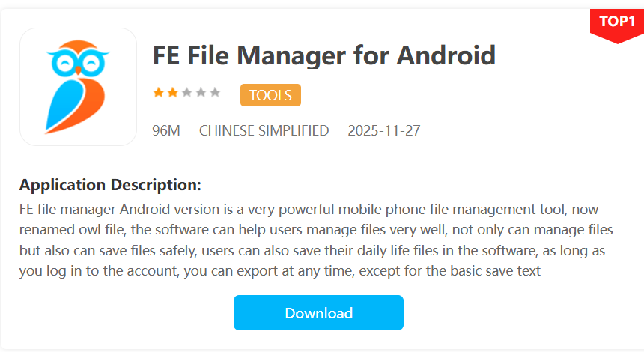Click description line starting "FE file manager Android"
644x352 pixels.
[309, 209]
